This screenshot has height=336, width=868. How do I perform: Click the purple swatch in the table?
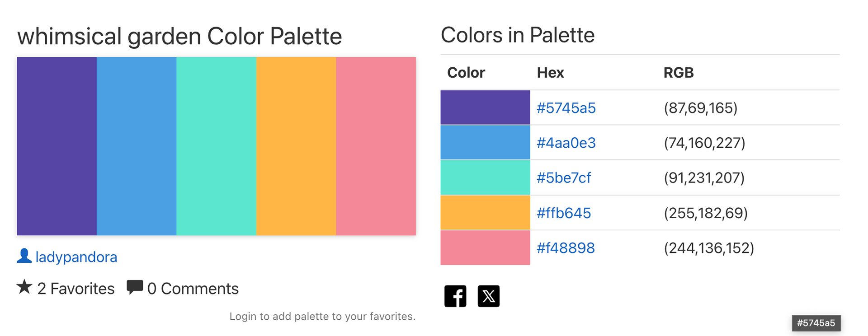click(x=486, y=107)
